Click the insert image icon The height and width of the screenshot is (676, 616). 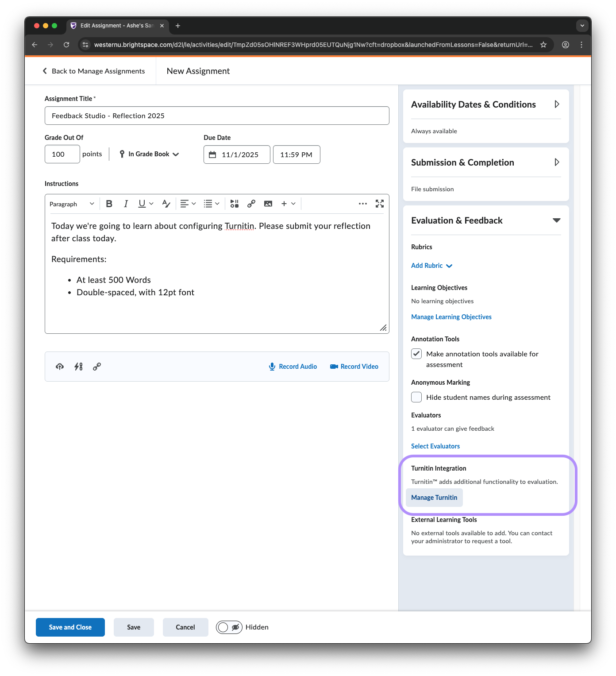[268, 204]
